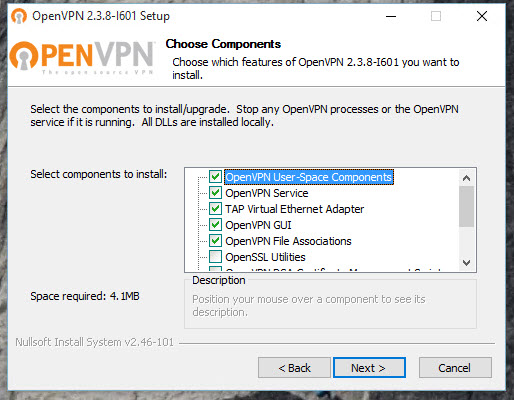Click the OpenVPN logo in the header
This screenshot has height=400, width=514.
(x=82, y=58)
